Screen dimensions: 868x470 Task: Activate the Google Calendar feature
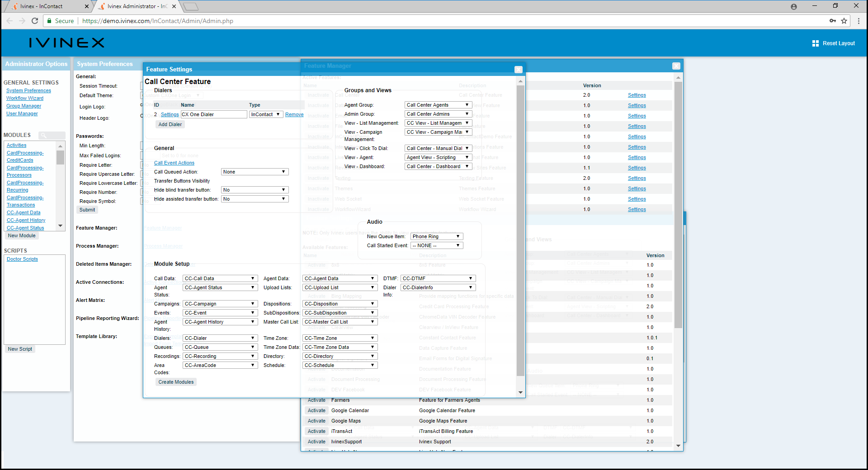(x=316, y=410)
